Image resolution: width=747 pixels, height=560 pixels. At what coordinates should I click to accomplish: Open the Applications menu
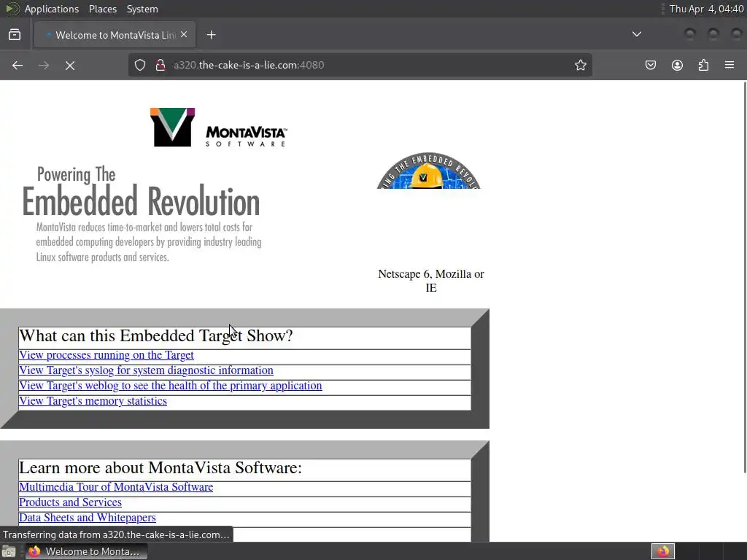[x=52, y=9]
